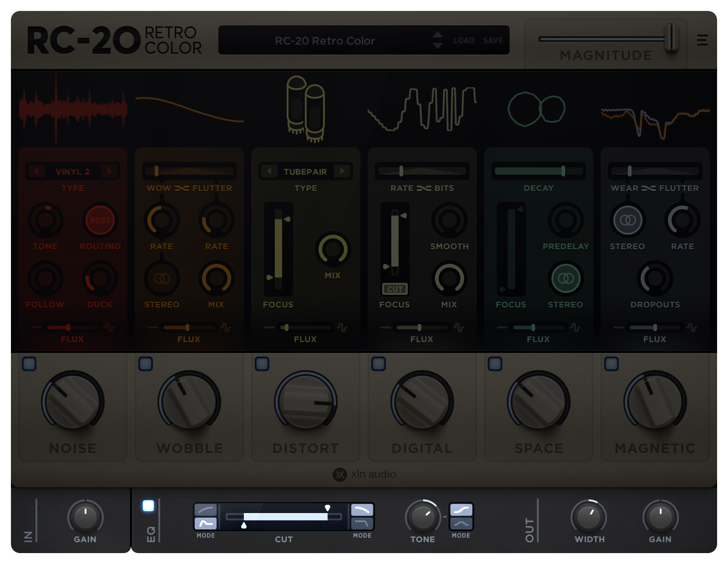Click the Distort MIX knob
Image resolution: width=728 pixels, height=564 pixels.
click(333, 249)
